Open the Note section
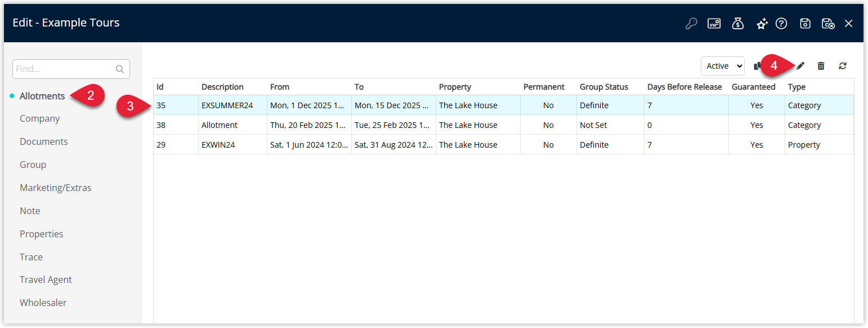 [x=30, y=211]
